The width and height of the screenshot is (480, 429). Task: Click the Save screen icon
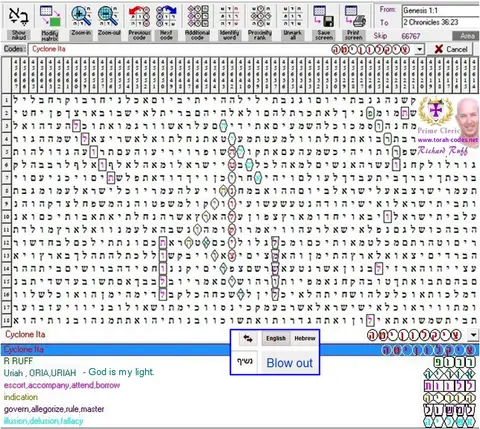[x=324, y=17]
